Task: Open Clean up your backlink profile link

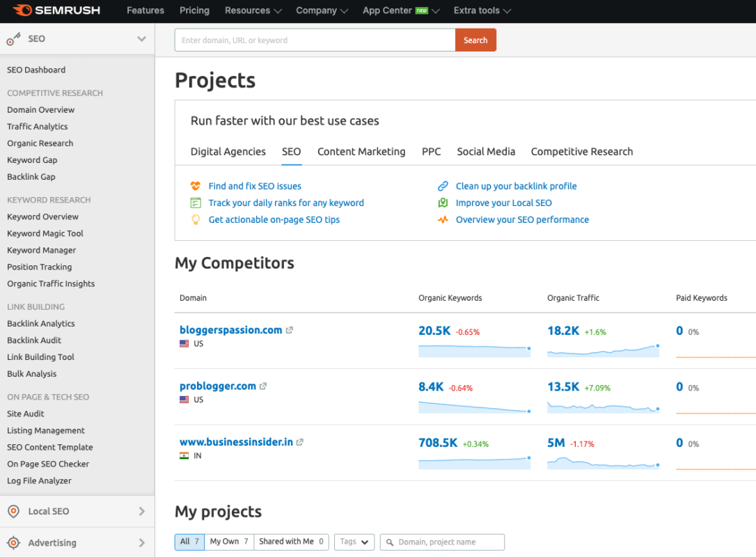Action: (x=516, y=186)
